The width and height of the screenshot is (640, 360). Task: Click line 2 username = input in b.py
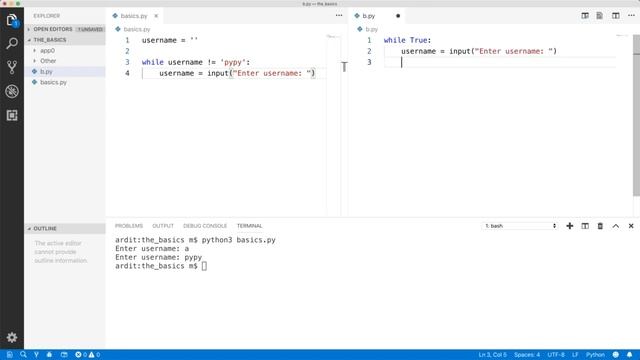pyautogui.click(x=479, y=51)
